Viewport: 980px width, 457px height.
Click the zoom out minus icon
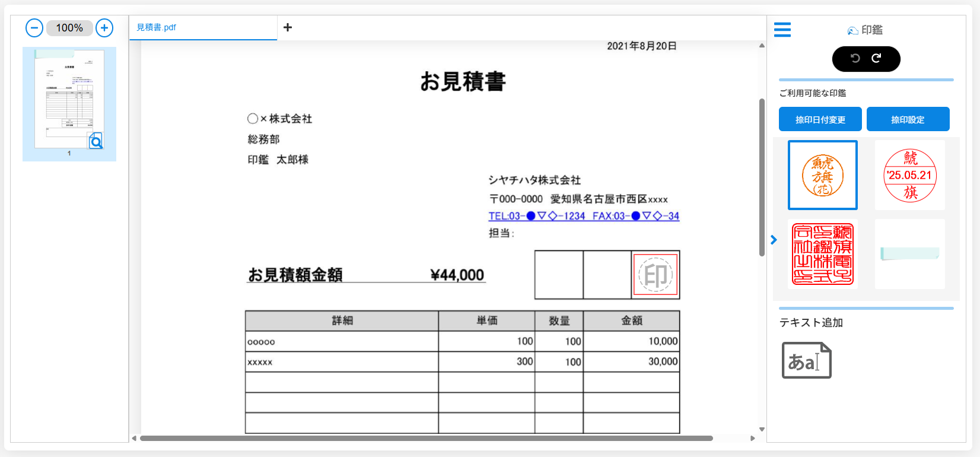(x=34, y=28)
